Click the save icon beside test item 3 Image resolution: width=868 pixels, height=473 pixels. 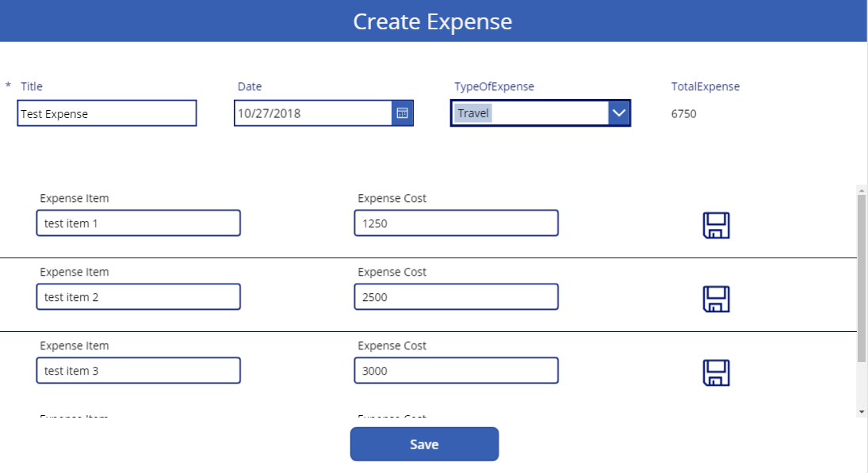pos(717,371)
